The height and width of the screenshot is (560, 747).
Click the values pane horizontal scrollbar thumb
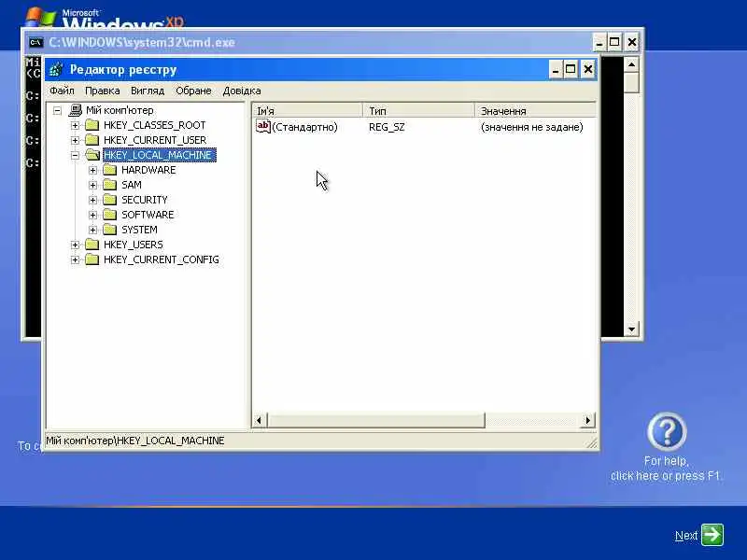coord(376,420)
